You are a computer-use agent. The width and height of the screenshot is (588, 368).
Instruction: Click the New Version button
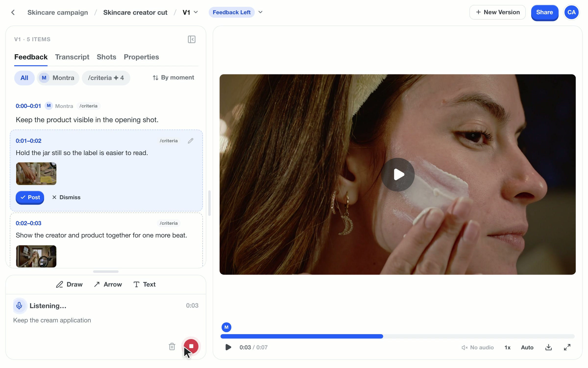click(497, 12)
